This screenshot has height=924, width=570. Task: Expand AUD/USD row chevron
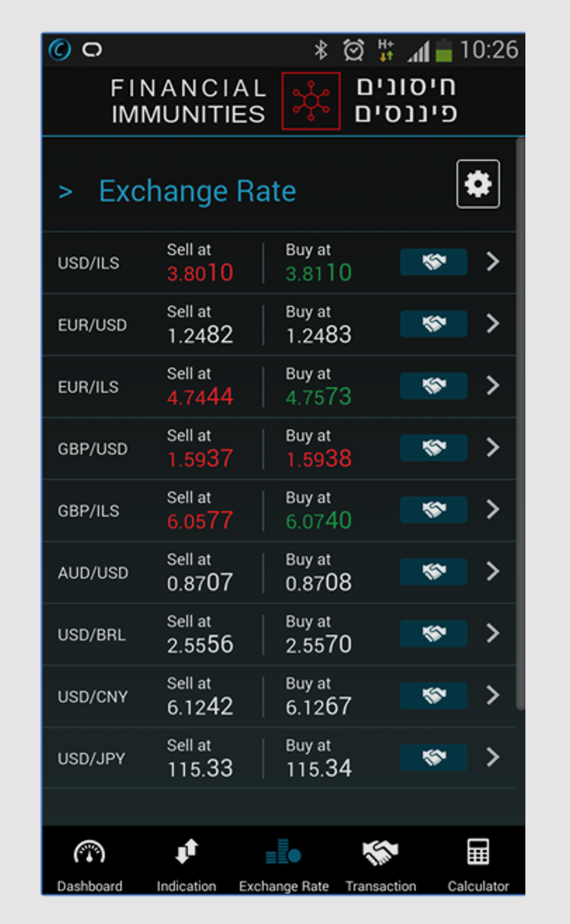pyautogui.click(x=492, y=571)
